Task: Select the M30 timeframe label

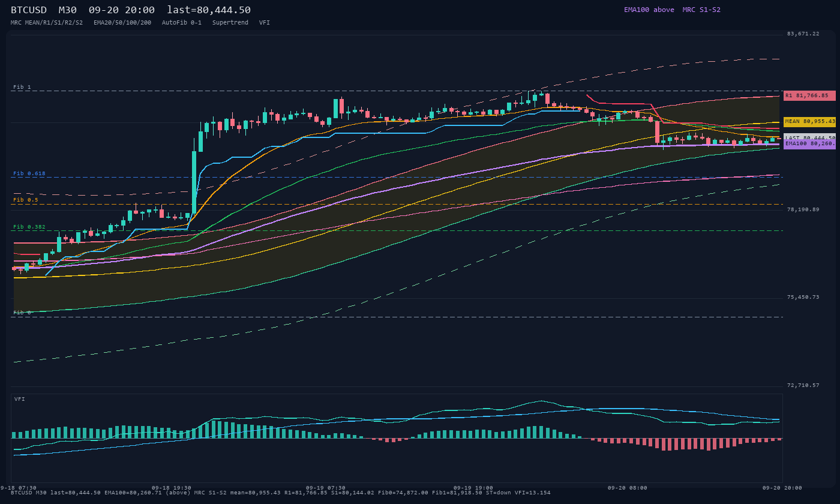Action: [68, 10]
